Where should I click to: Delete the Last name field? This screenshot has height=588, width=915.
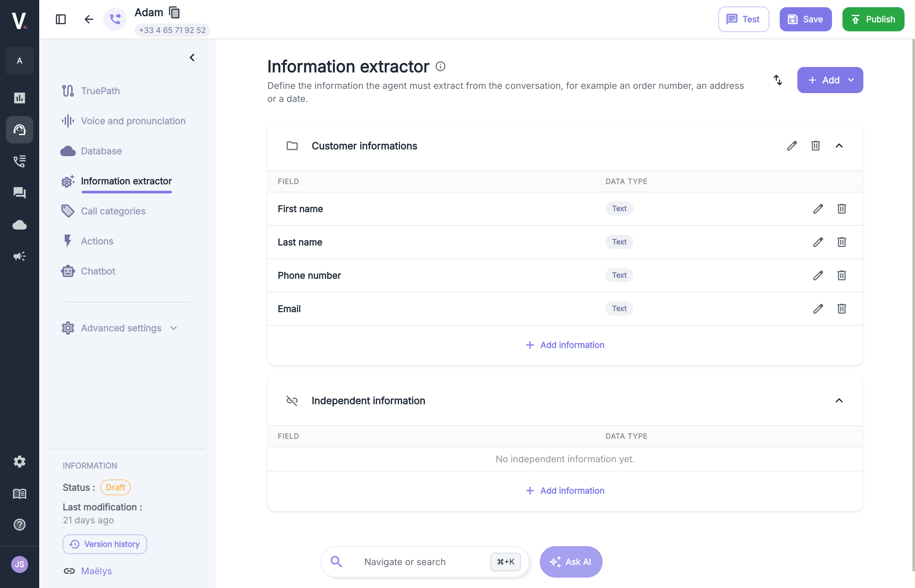842,242
